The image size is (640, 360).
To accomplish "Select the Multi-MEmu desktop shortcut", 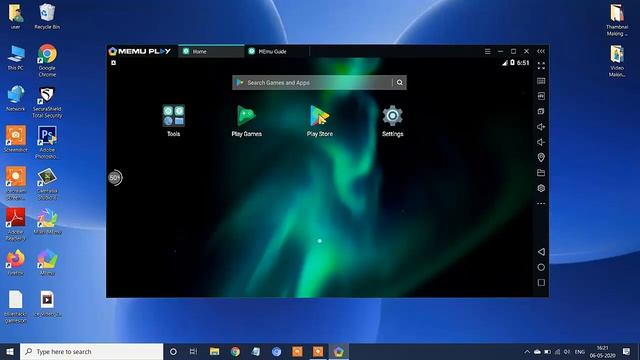I will click(47, 221).
